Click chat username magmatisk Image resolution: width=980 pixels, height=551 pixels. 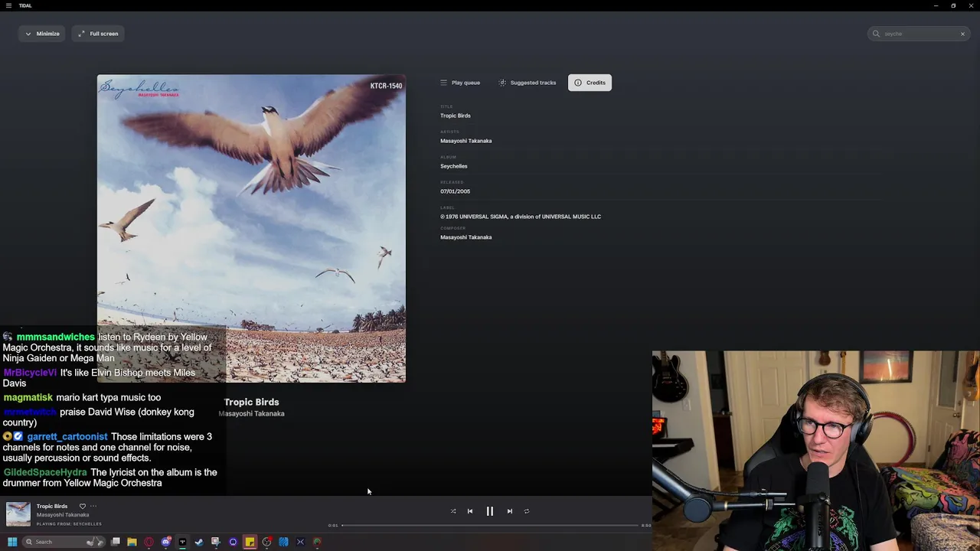(x=28, y=398)
